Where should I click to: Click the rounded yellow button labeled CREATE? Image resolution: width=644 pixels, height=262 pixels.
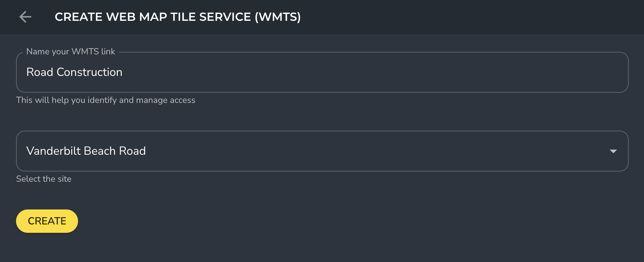pyautogui.click(x=47, y=221)
